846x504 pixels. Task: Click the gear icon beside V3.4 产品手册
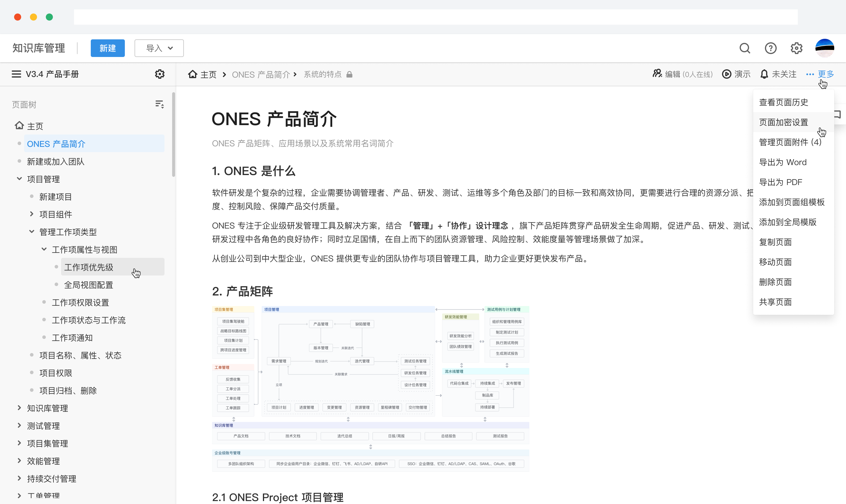tap(159, 74)
